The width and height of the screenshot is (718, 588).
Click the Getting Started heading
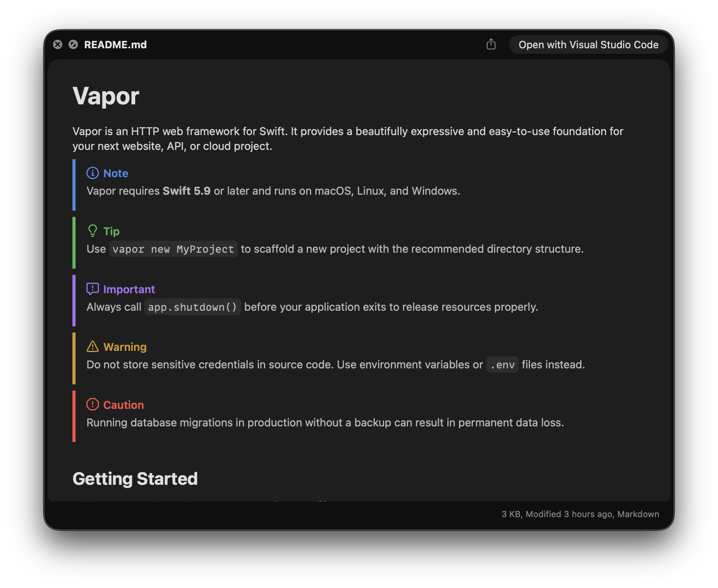pyautogui.click(x=135, y=479)
